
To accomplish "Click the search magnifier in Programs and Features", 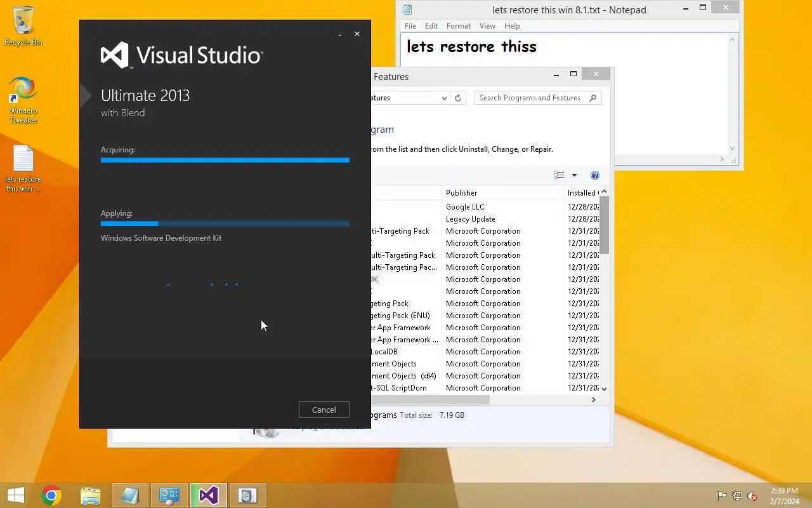I will coord(593,98).
